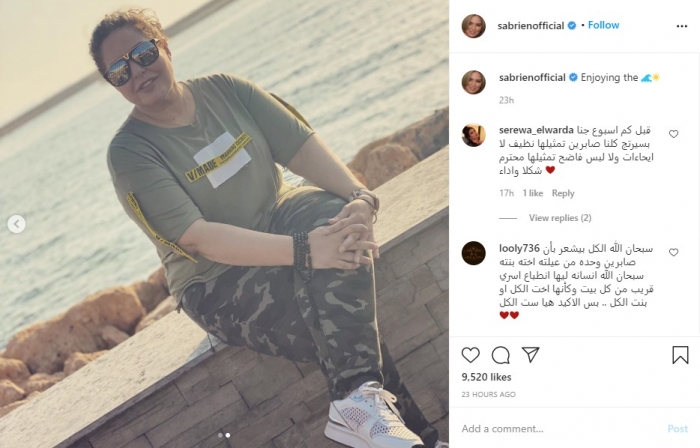Open the three-dot more options menu
The height and width of the screenshot is (448, 700).
click(682, 26)
